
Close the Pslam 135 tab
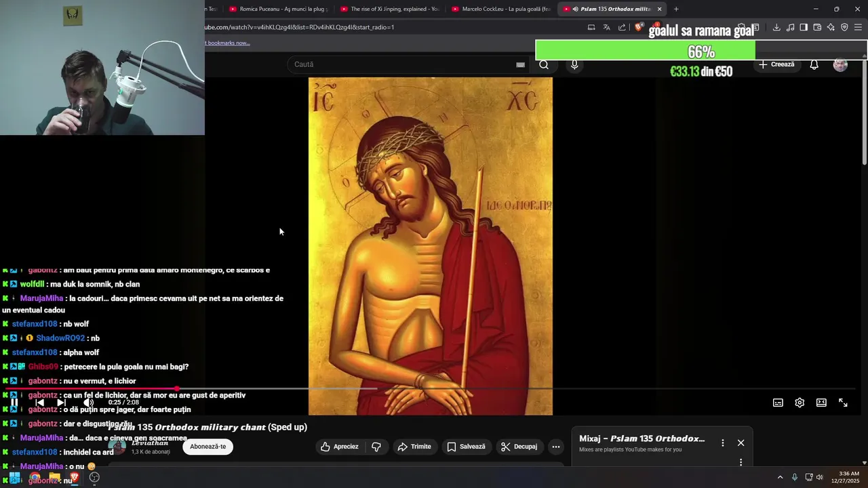(659, 9)
